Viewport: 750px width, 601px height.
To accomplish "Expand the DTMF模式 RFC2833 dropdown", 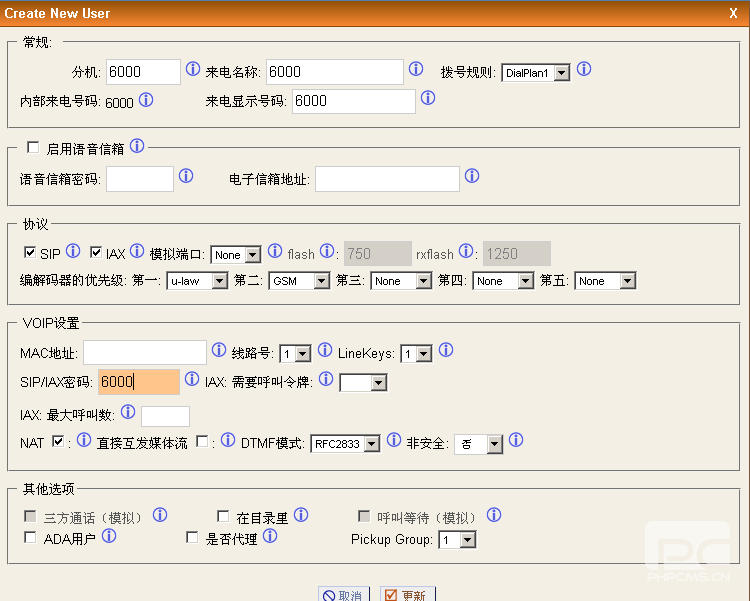I will (x=345, y=444).
